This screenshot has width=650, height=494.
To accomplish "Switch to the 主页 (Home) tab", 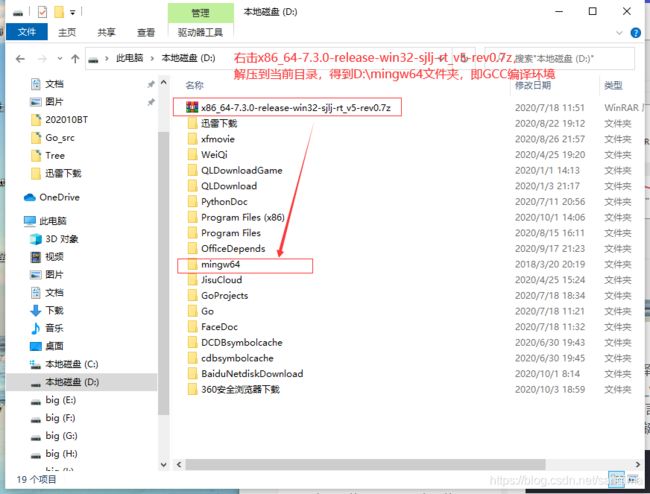I will (67, 32).
